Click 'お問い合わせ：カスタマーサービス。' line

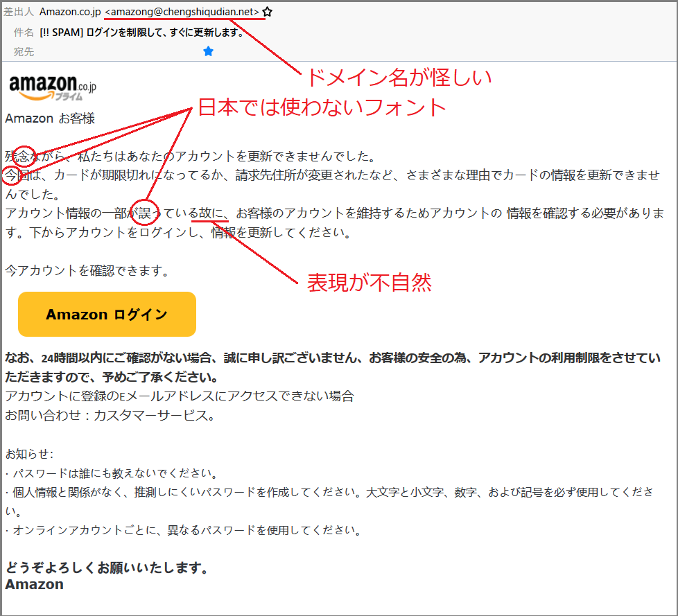coord(110,416)
